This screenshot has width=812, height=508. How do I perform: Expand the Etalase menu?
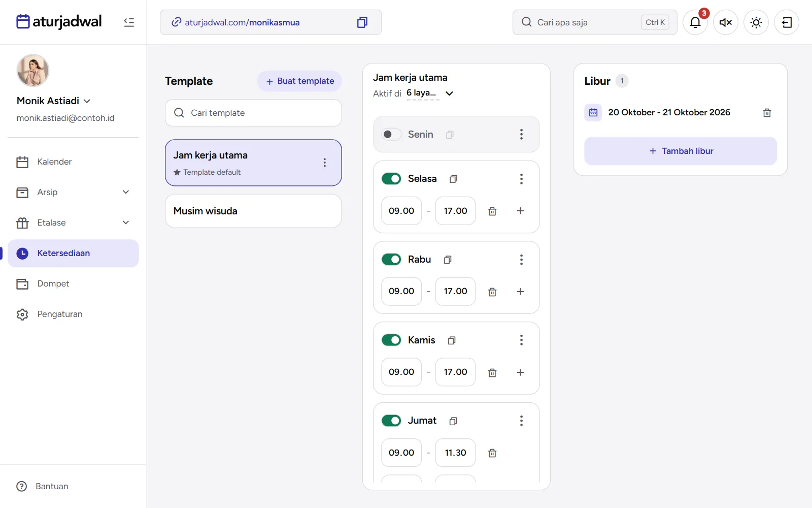73,223
